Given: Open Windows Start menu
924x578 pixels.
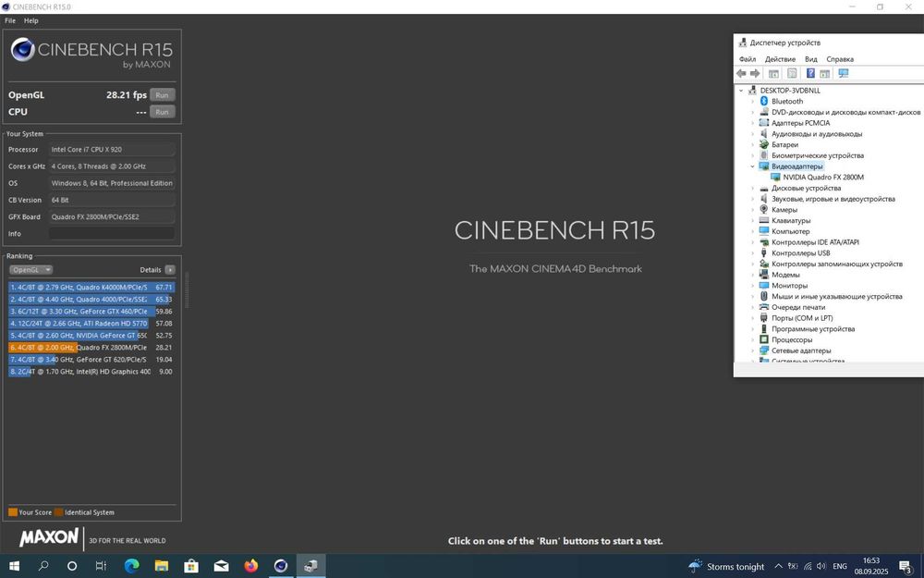Looking at the screenshot, I should point(14,566).
